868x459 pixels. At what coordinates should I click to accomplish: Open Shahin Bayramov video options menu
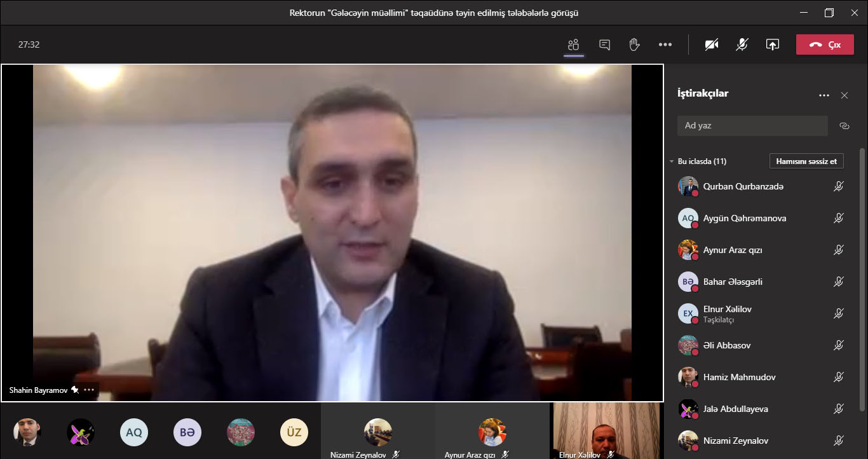pyautogui.click(x=89, y=390)
